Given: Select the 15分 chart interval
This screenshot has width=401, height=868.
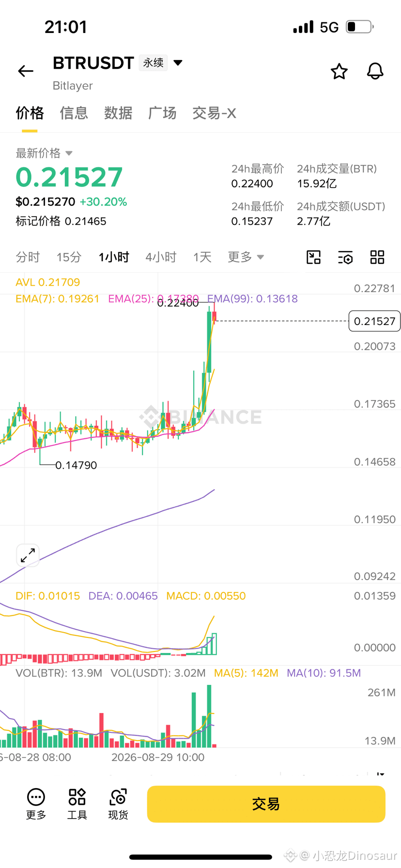Looking at the screenshot, I should coord(69,257).
